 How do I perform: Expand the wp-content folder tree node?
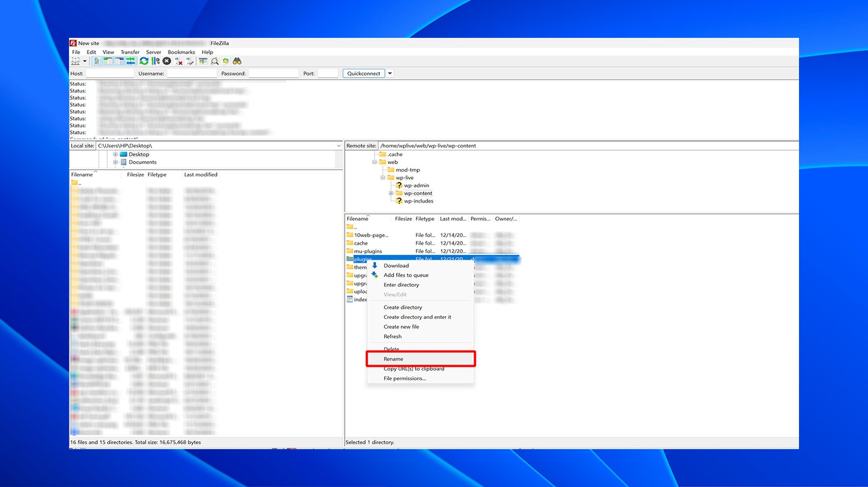391,194
